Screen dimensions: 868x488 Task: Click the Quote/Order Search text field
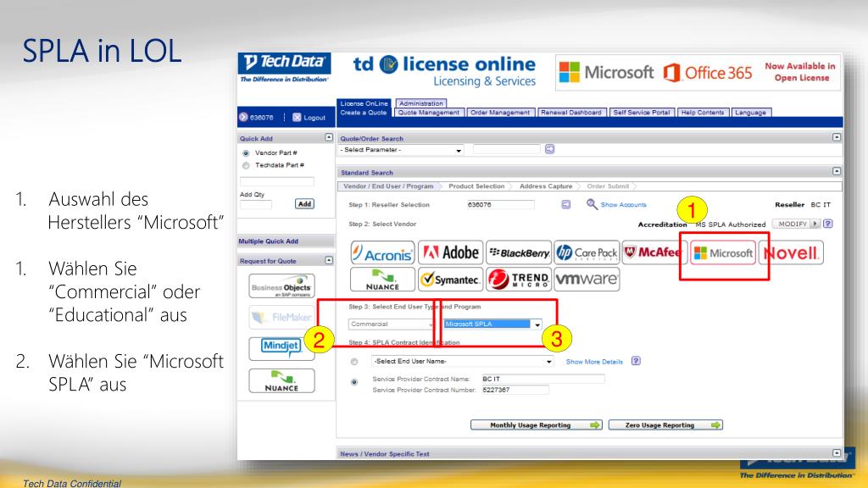pos(507,149)
